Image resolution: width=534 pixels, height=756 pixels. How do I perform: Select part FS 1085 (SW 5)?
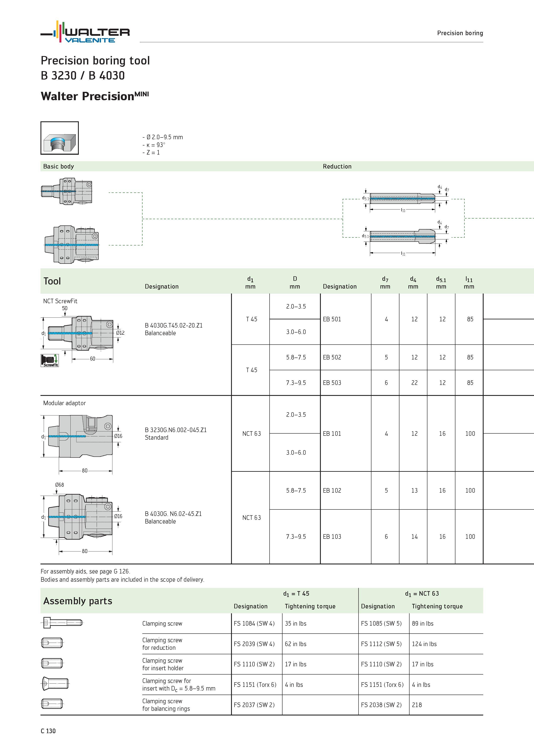point(381,623)
